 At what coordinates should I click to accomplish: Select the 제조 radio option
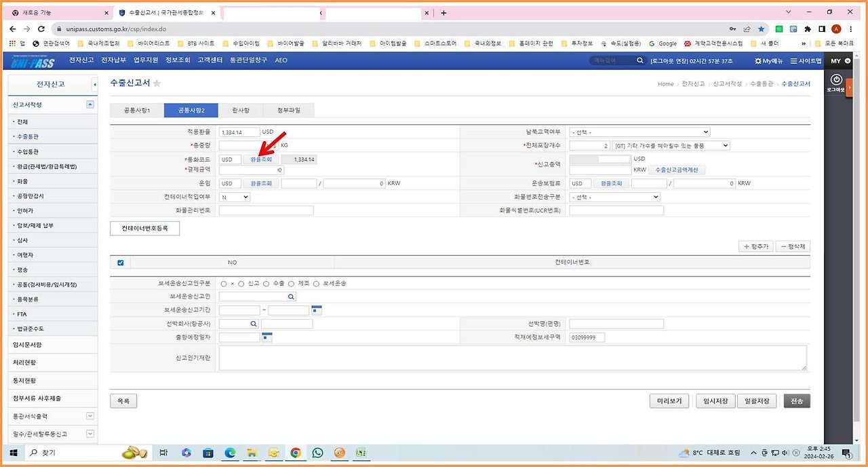pyautogui.click(x=291, y=284)
